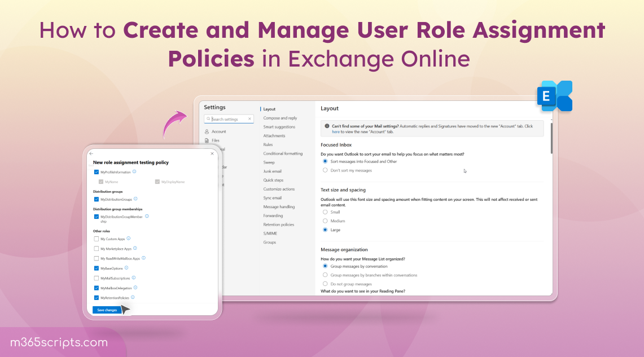Open info icon beside MyMailSubscriptions
The image size is (644, 357).
click(133, 278)
